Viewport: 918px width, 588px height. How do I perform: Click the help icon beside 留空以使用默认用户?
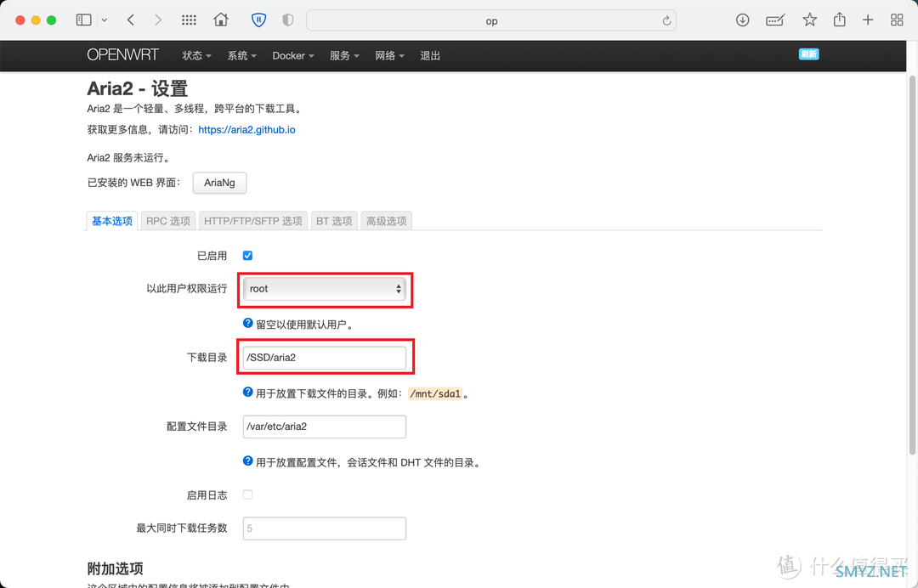247,324
